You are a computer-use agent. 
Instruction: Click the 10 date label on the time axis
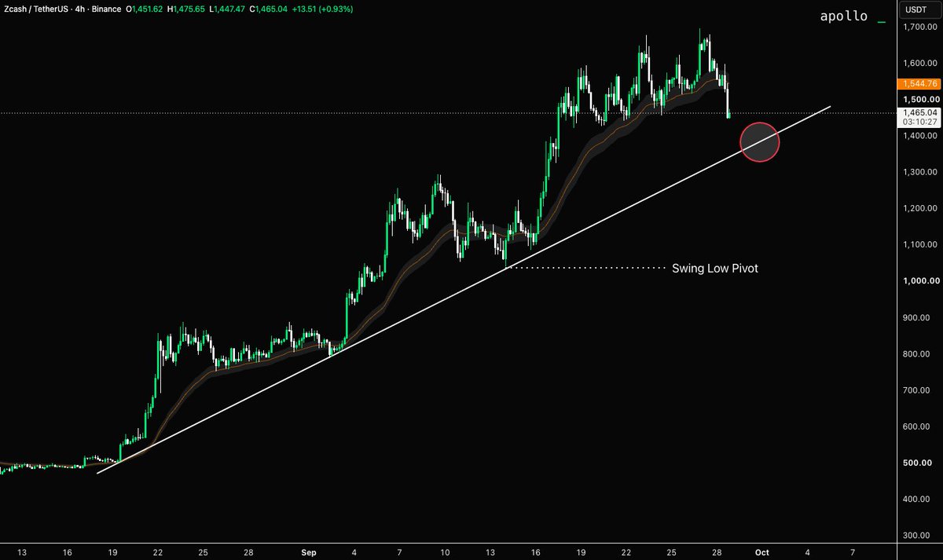pyautogui.click(x=446, y=551)
